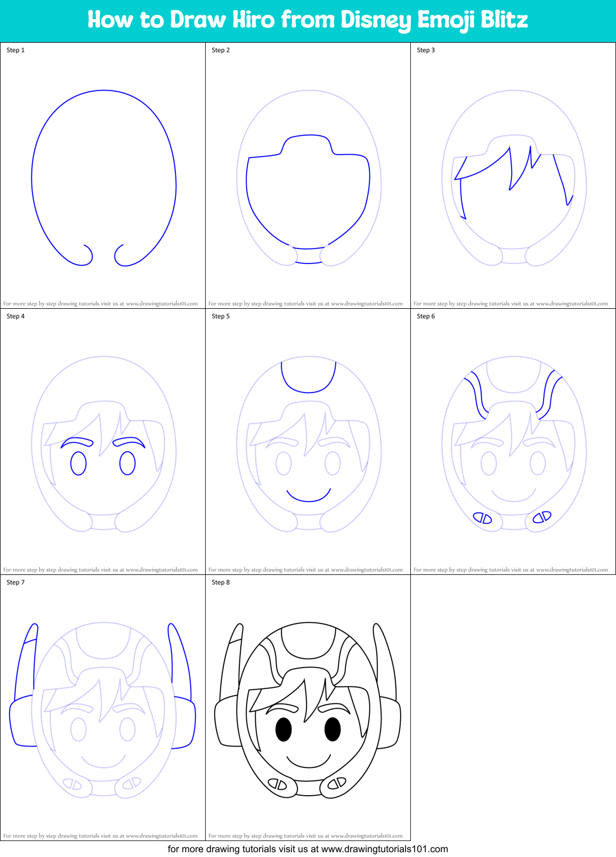Image resolution: width=616 pixels, height=857 pixels.
Task: Click the "Step 1" label
Action: point(15,50)
